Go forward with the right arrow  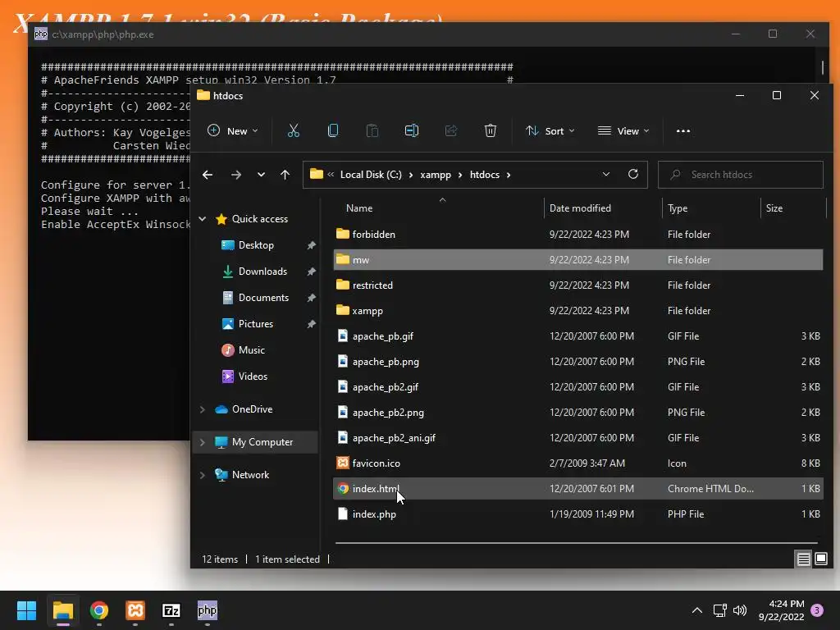point(235,175)
